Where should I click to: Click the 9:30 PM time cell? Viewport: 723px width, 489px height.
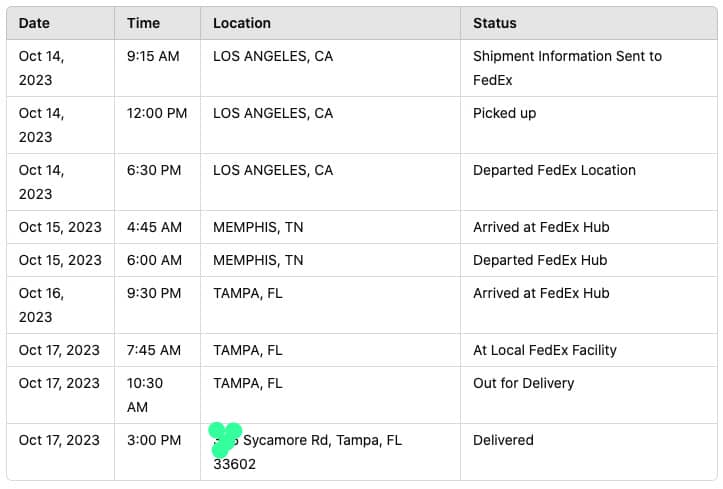click(154, 293)
